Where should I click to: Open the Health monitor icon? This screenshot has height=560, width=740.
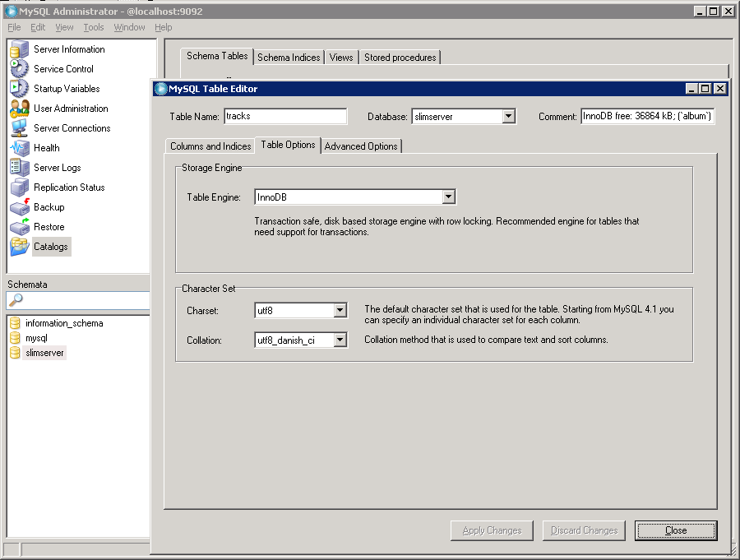click(x=20, y=148)
